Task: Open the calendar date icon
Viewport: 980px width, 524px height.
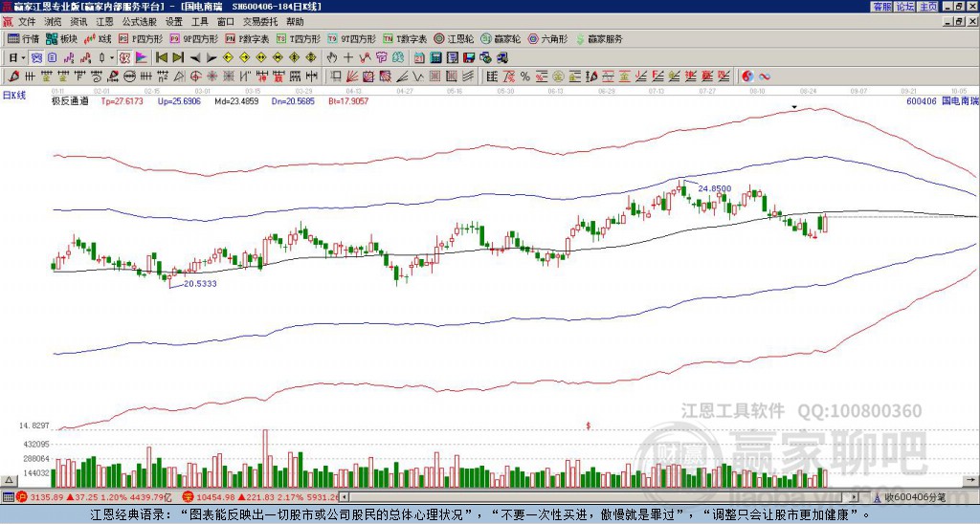Action: click(419, 58)
